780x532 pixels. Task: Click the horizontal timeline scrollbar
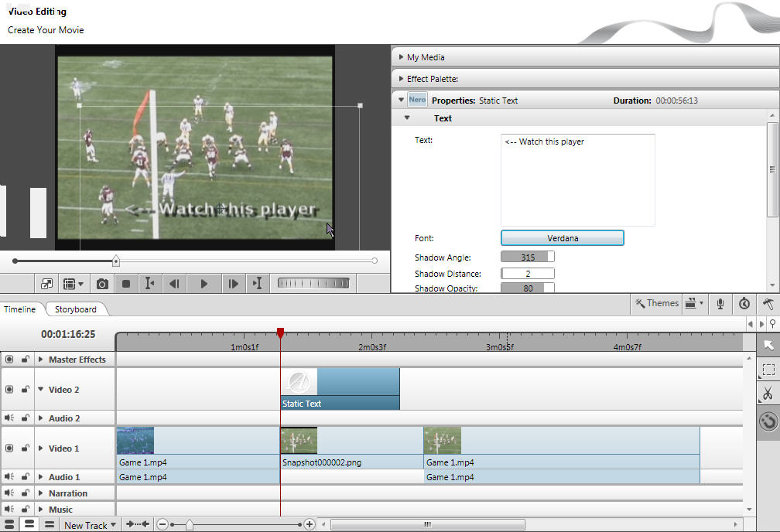[428, 524]
